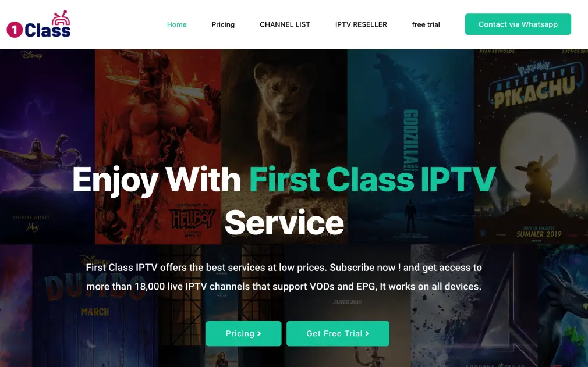The width and height of the screenshot is (588, 367).
Task: Click the First Class IPTV green heading text
Action: click(x=373, y=179)
